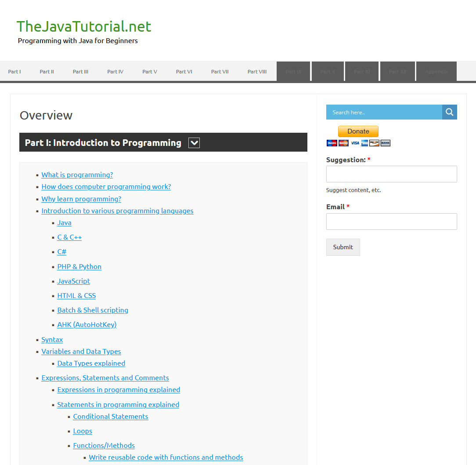Focus the Suggestion text input
This screenshot has width=476, height=465.
tap(391, 174)
